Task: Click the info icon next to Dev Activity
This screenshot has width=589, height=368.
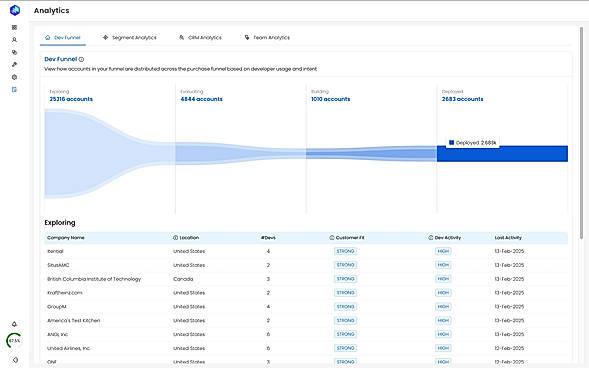Action: [x=431, y=238]
